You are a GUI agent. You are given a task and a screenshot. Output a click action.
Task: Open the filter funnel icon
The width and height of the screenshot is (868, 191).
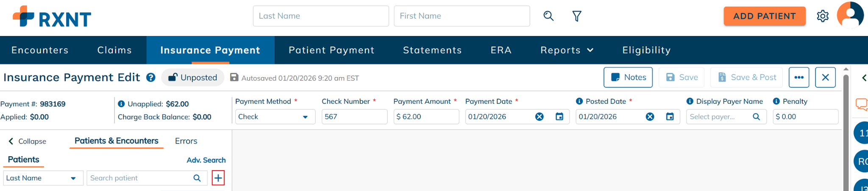[x=577, y=16]
